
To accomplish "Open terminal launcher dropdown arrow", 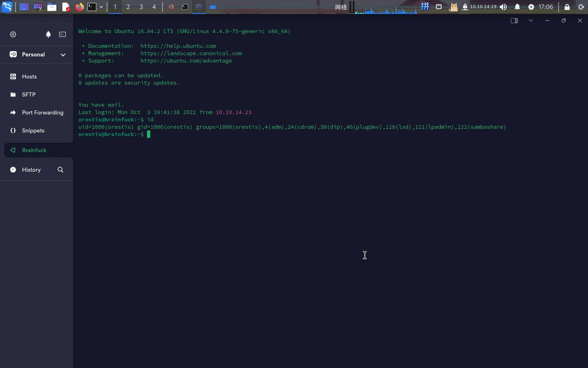I will pyautogui.click(x=101, y=7).
